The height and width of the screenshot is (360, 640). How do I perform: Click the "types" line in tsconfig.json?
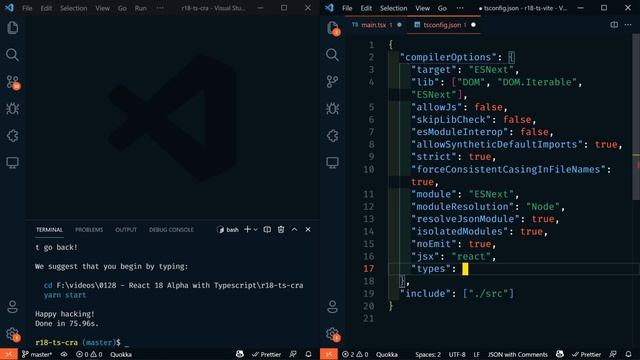click(x=513, y=269)
